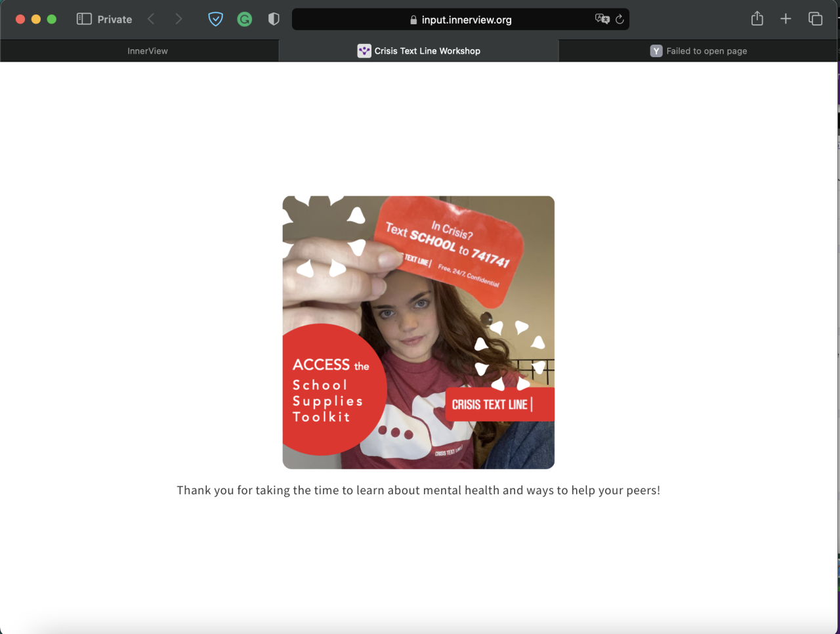Click the lock icon in the address bar

tap(413, 20)
